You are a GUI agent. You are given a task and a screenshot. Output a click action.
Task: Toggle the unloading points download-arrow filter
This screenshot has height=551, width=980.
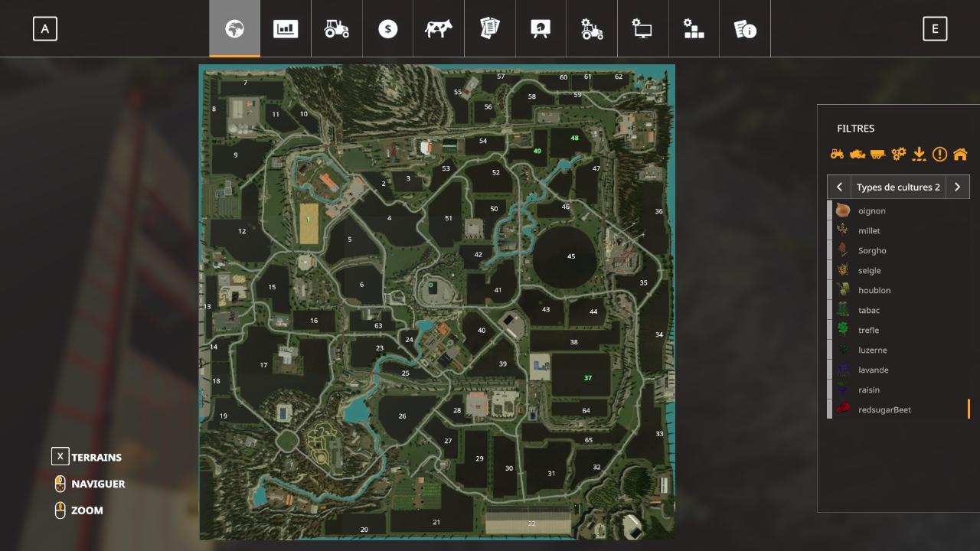[x=920, y=154]
